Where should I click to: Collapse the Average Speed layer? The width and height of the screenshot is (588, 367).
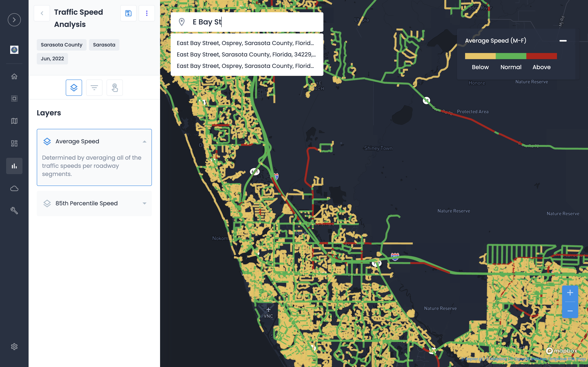(144, 141)
